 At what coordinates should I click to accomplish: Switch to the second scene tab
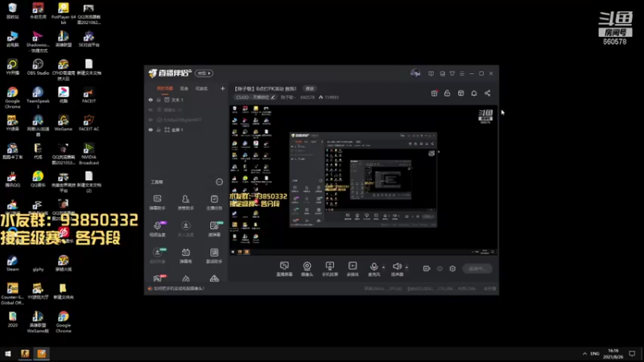click(x=184, y=88)
